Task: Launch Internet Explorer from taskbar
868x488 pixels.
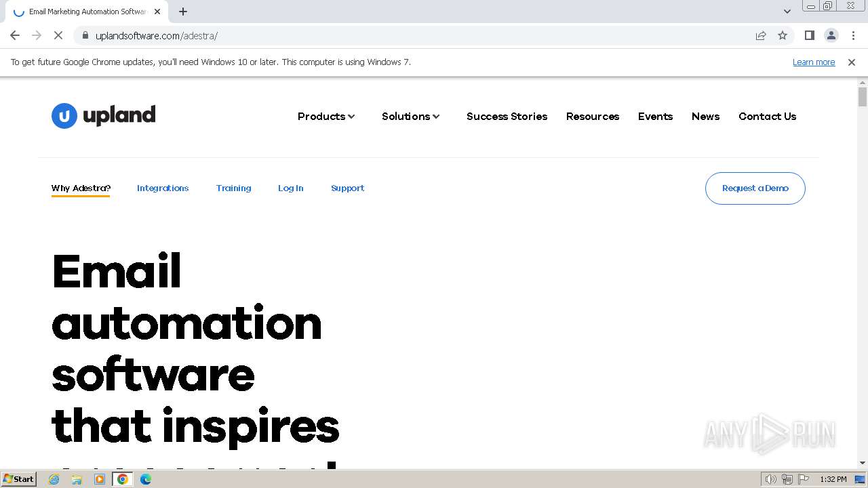Action: point(54,479)
